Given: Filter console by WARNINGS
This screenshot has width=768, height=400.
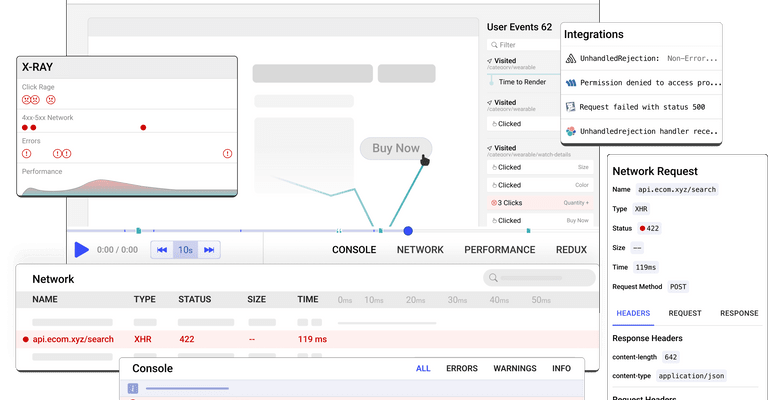Looking at the screenshot, I should 515,368.
